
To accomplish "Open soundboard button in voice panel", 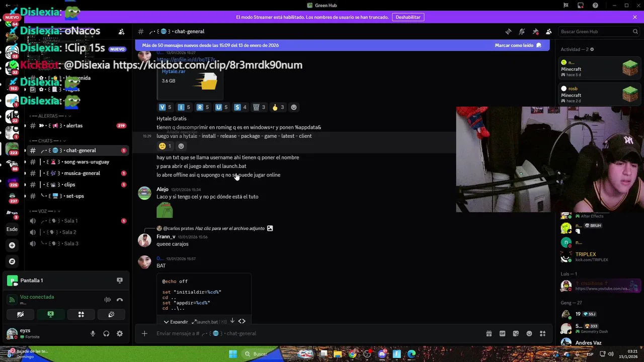I will point(111,314).
